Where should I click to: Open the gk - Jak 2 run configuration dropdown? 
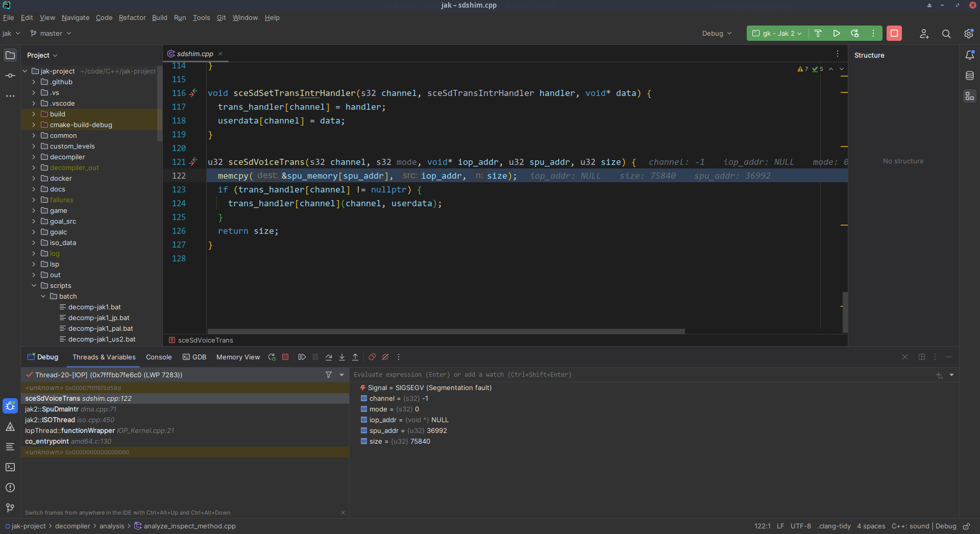coord(777,33)
